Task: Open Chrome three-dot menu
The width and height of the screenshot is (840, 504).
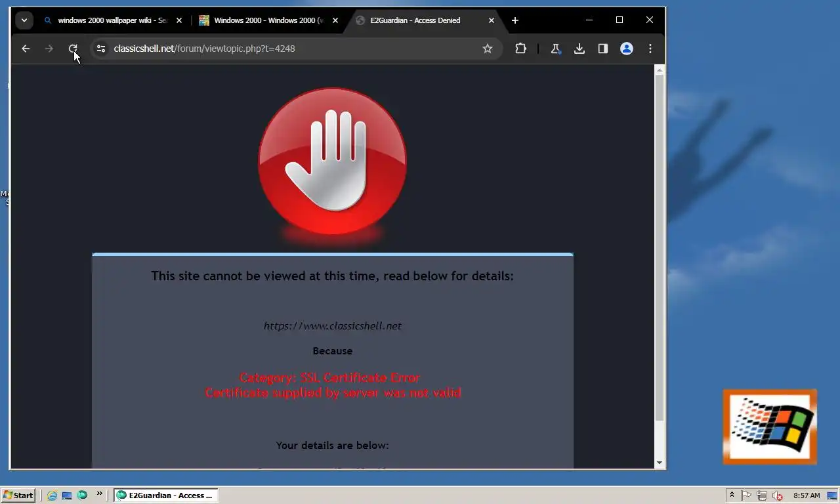Action: pos(650,49)
